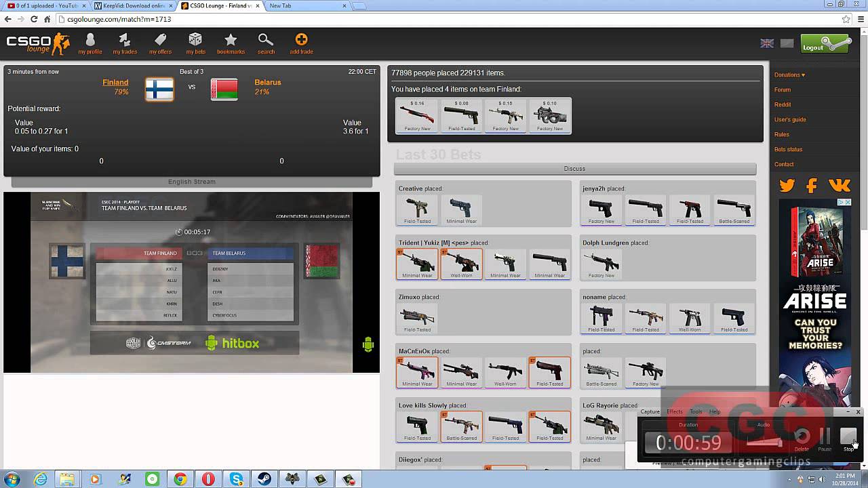
Task: Open bookmarks star icon
Action: 231,44
